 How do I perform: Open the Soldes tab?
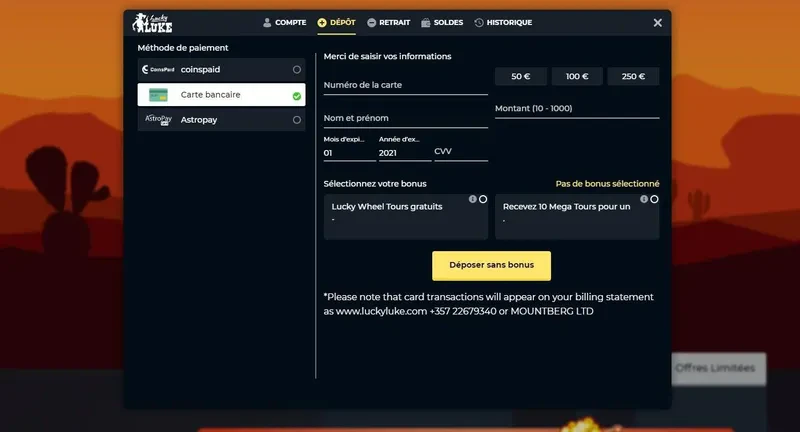[442, 22]
